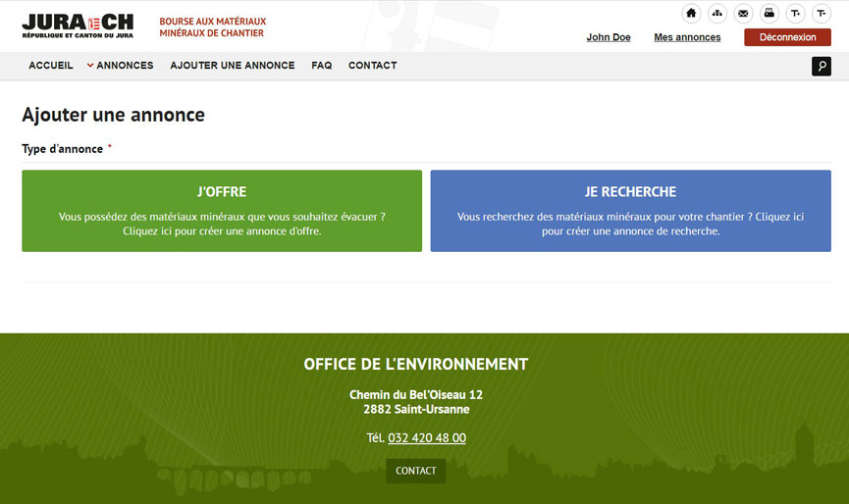Click the Office de l'environnement heading
Viewport: 849px width, 504px height.
(416, 364)
